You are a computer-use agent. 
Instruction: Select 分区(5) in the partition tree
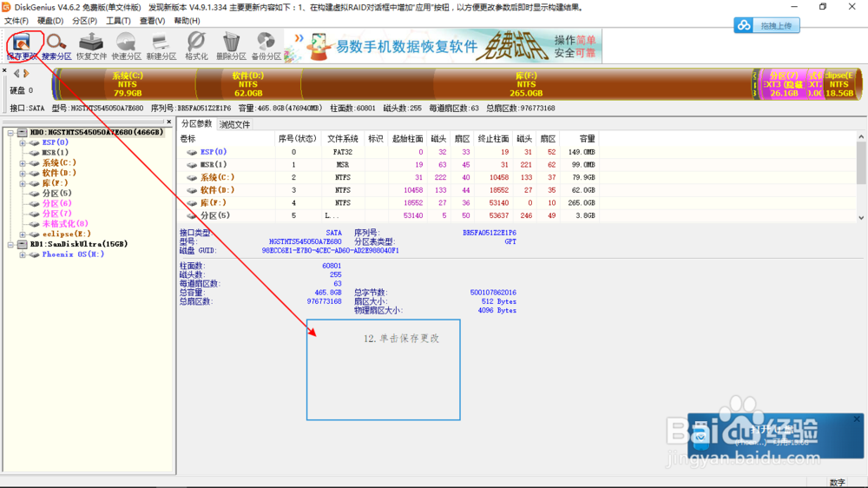click(56, 194)
